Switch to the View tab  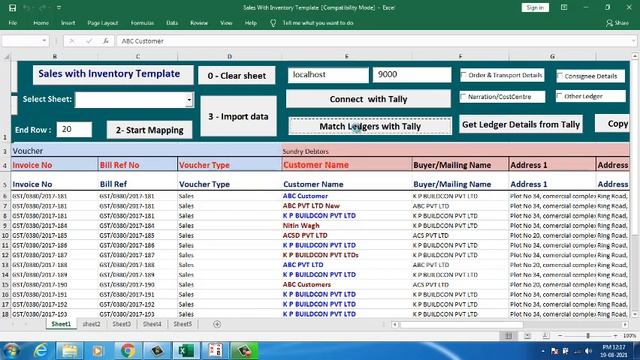(x=226, y=23)
